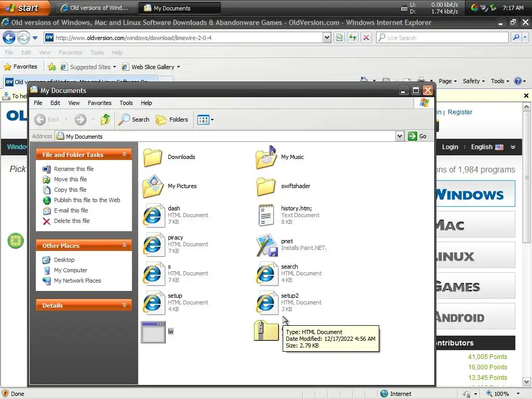Click the Favorites star button in IE
532x399 pixels.
[x=21, y=67]
